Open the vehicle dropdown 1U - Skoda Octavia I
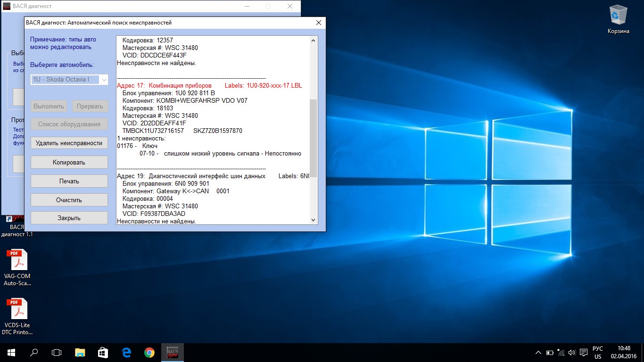This screenshot has width=644, height=362. 69,80
